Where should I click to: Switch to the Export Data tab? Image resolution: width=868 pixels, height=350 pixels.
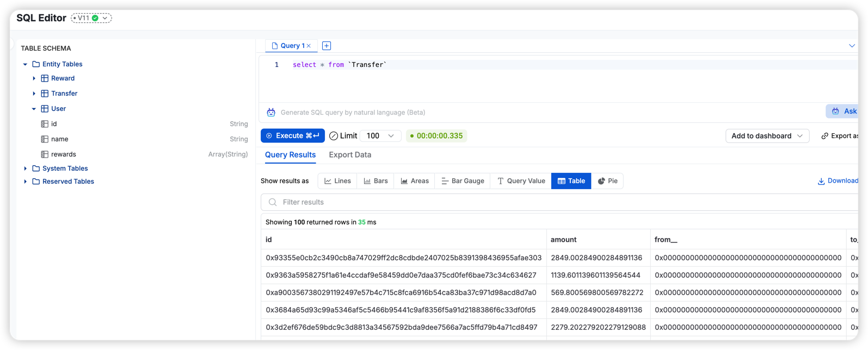click(x=350, y=155)
